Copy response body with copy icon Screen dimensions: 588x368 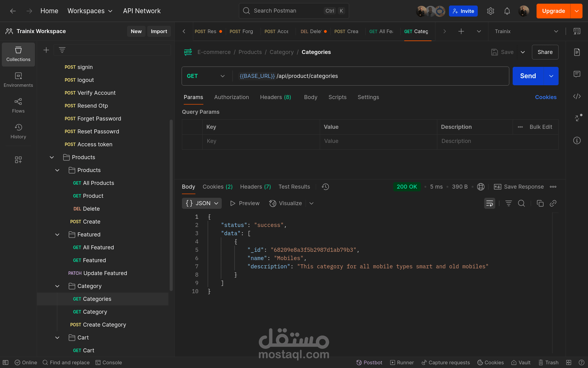pyautogui.click(x=540, y=203)
